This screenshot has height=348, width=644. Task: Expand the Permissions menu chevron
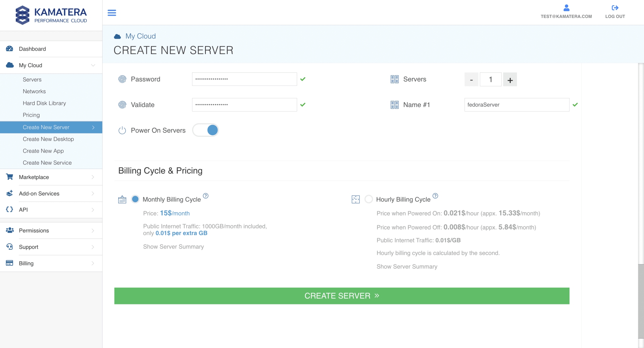tap(93, 231)
